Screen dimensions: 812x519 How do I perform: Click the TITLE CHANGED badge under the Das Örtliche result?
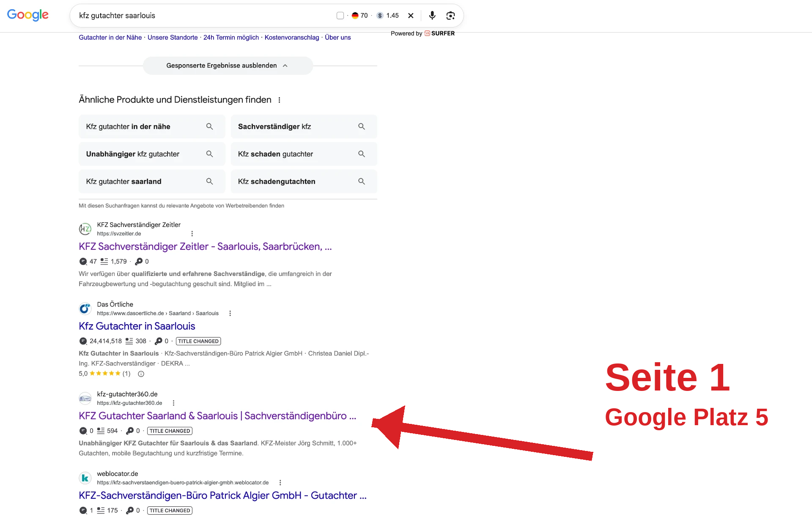198,341
